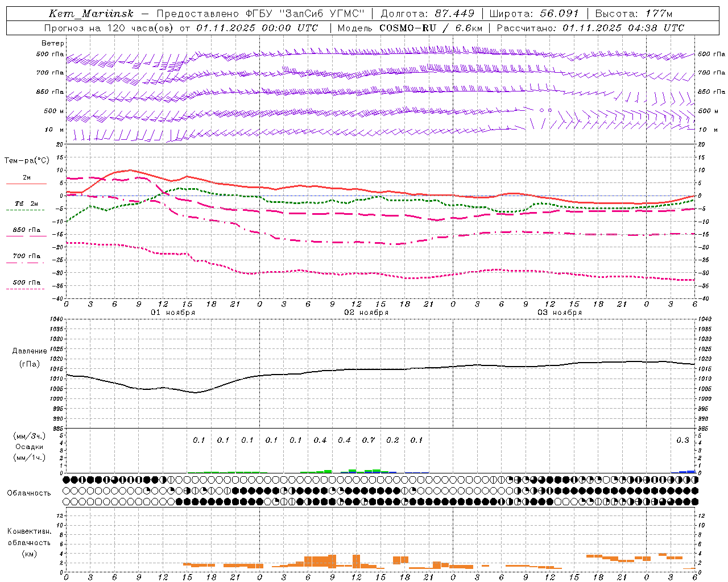
Task: Click the Td 2м dew point legend label
Action: coord(27,203)
